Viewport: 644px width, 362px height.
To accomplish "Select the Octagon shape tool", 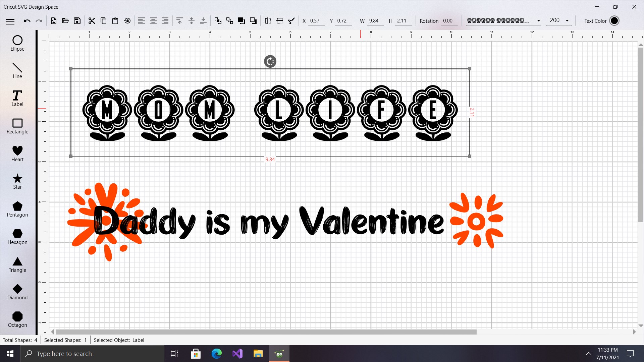I will (x=17, y=319).
